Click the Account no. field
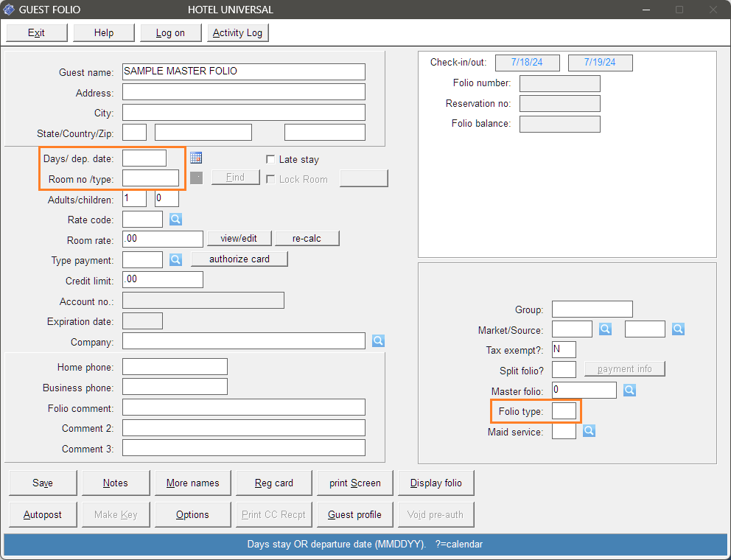This screenshot has width=731, height=560. [x=203, y=301]
